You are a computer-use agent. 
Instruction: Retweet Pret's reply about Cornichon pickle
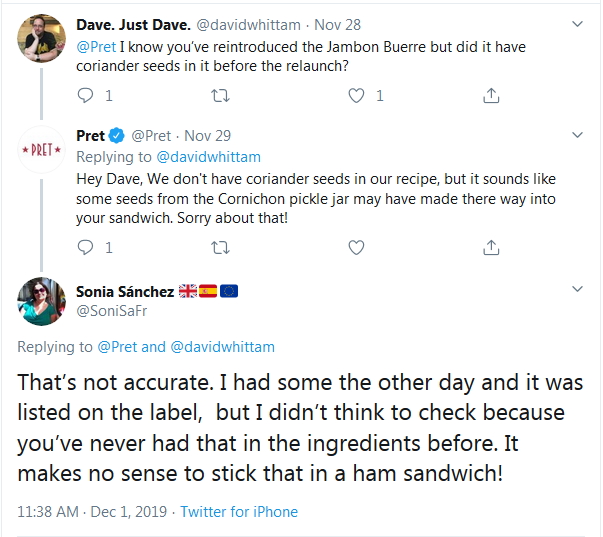point(221,247)
